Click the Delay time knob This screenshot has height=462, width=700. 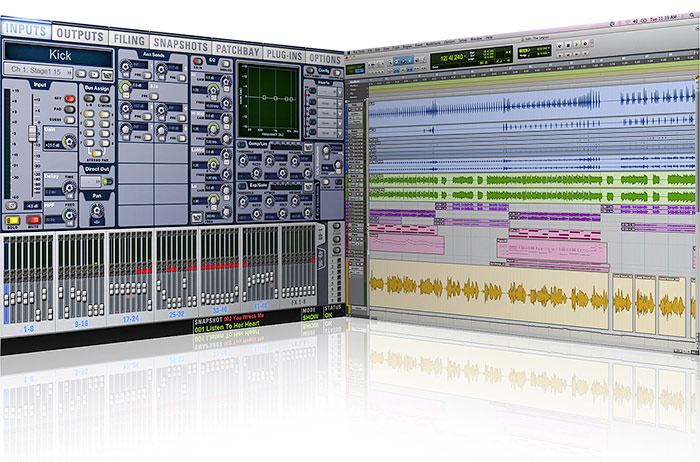click(69, 188)
